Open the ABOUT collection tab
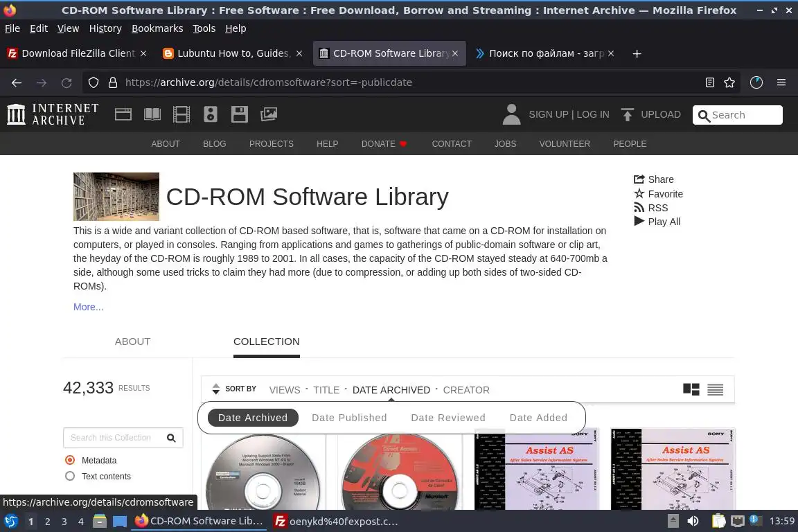The image size is (798, 532). pyautogui.click(x=132, y=342)
